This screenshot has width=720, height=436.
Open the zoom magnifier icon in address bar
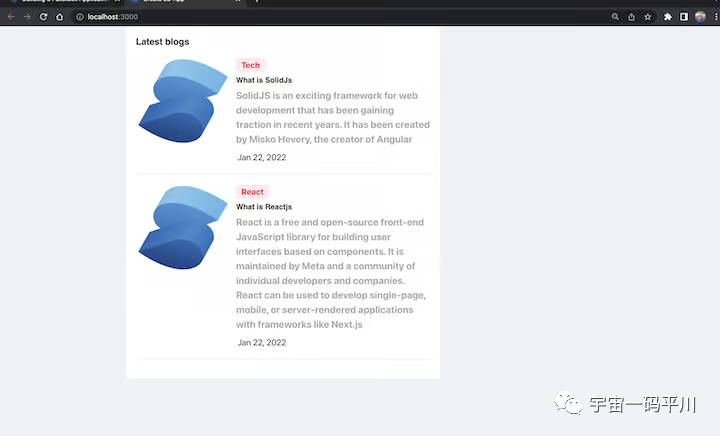(615, 17)
